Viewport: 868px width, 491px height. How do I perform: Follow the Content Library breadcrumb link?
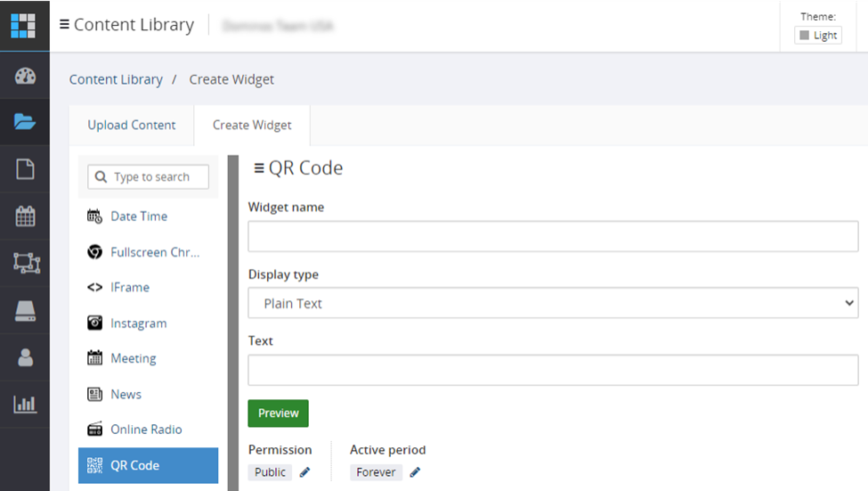(x=116, y=79)
